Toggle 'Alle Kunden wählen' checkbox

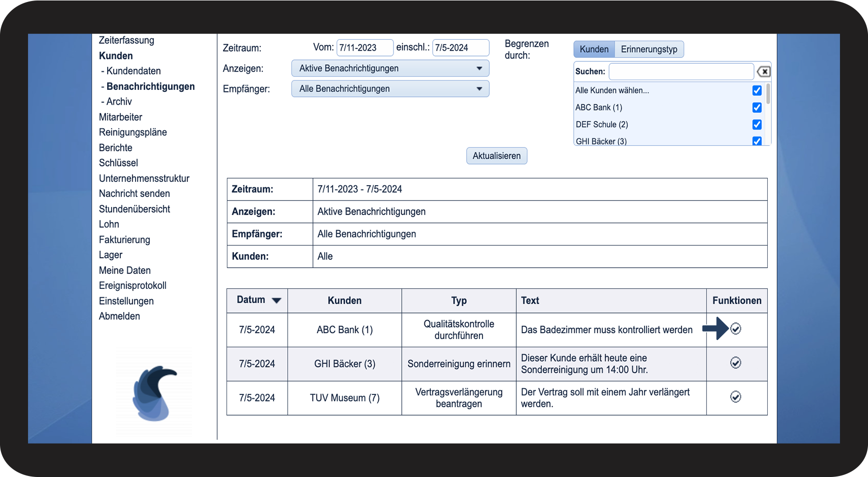click(x=757, y=90)
